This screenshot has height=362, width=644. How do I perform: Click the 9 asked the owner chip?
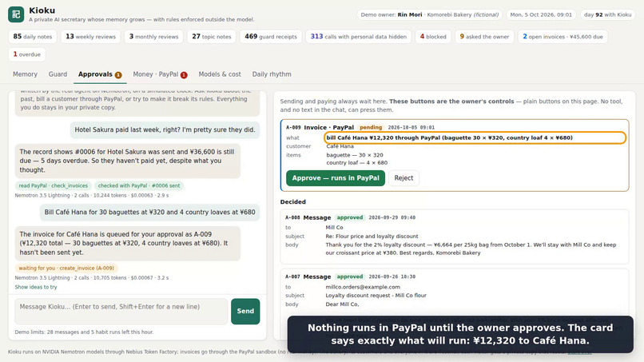pyautogui.click(x=484, y=37)
